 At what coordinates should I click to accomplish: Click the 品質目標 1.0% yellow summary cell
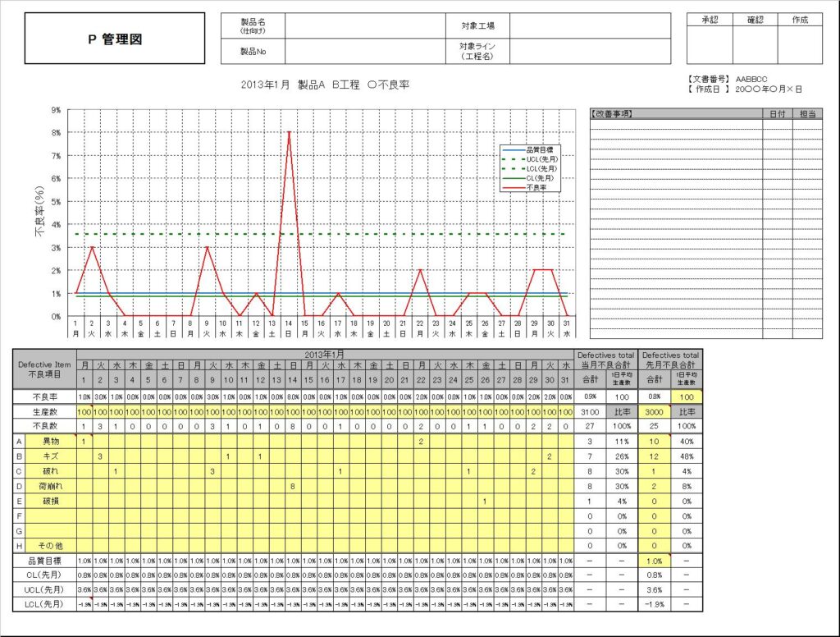[654, 561]
